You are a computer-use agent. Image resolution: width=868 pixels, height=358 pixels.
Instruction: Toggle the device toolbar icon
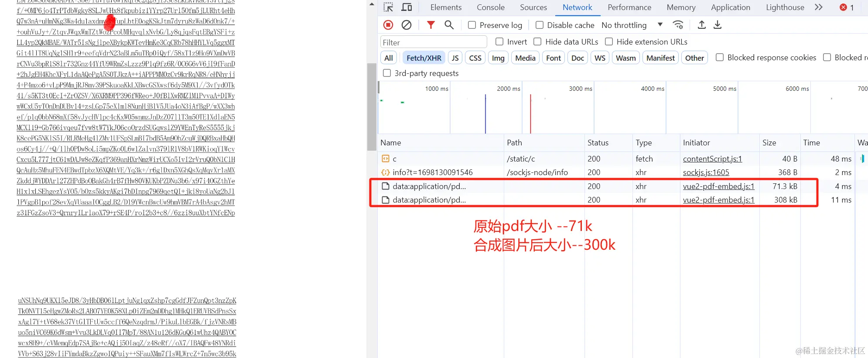click(407, 7)
